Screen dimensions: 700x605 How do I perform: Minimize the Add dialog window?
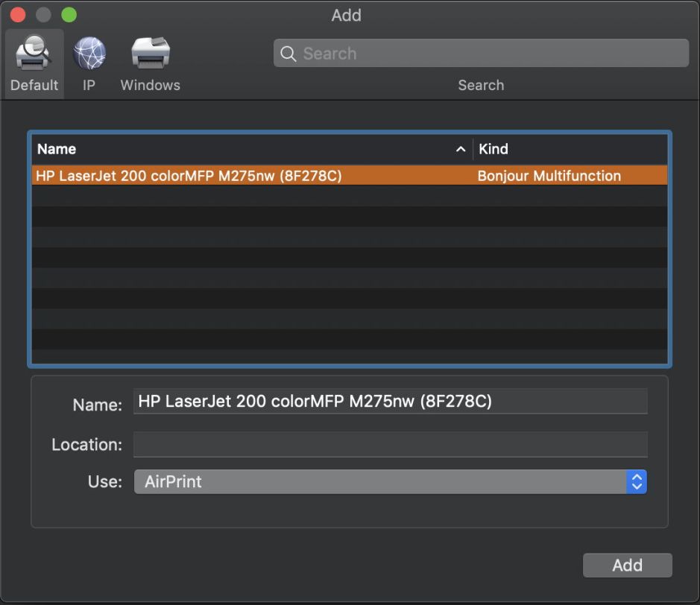pyautogui.click(x=43, y=15)
